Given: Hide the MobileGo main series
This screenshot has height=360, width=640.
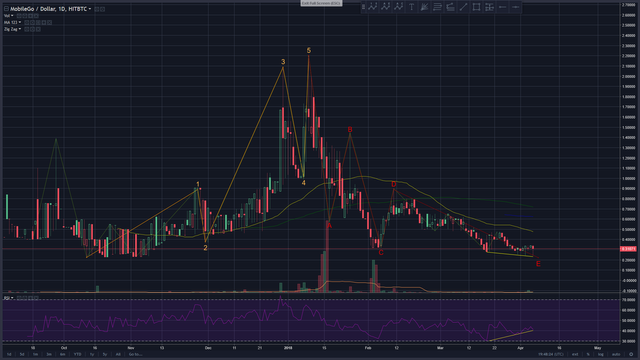Looking at the screenshot, I should 96,9.
